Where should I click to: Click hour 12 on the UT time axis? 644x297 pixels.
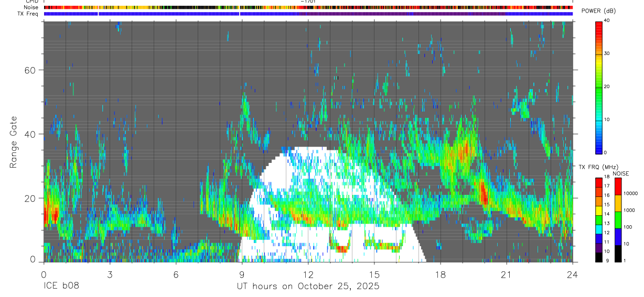pyautogui.click(x=308, y=274)
